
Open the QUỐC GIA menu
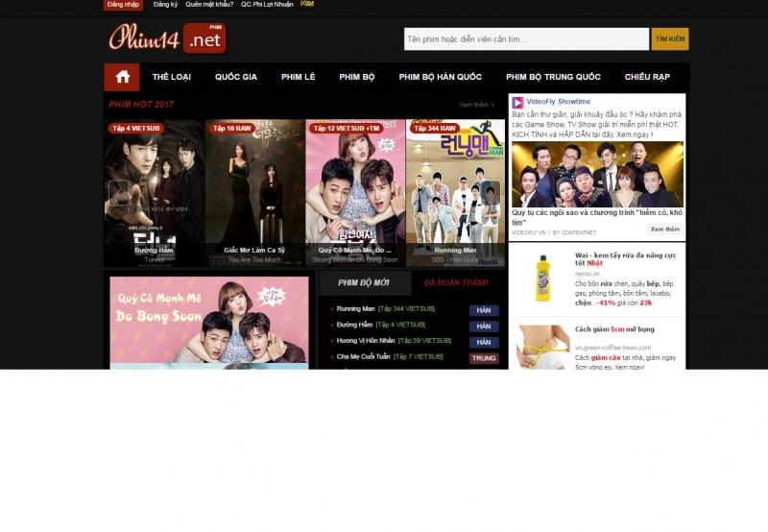(x=235, y=77)
